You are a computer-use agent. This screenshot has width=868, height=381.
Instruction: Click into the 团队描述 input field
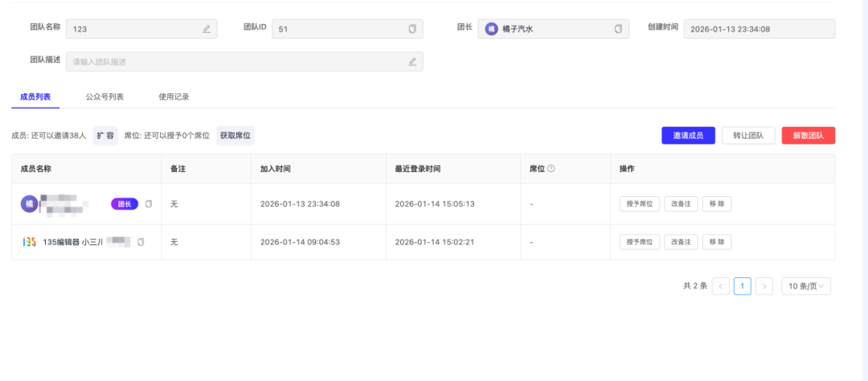point(233,62)
